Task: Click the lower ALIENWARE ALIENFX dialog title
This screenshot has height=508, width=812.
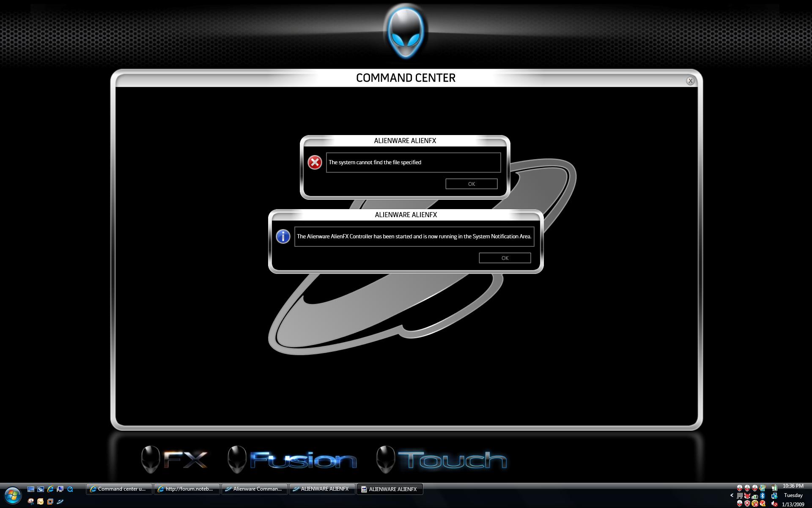Action: 406,215
